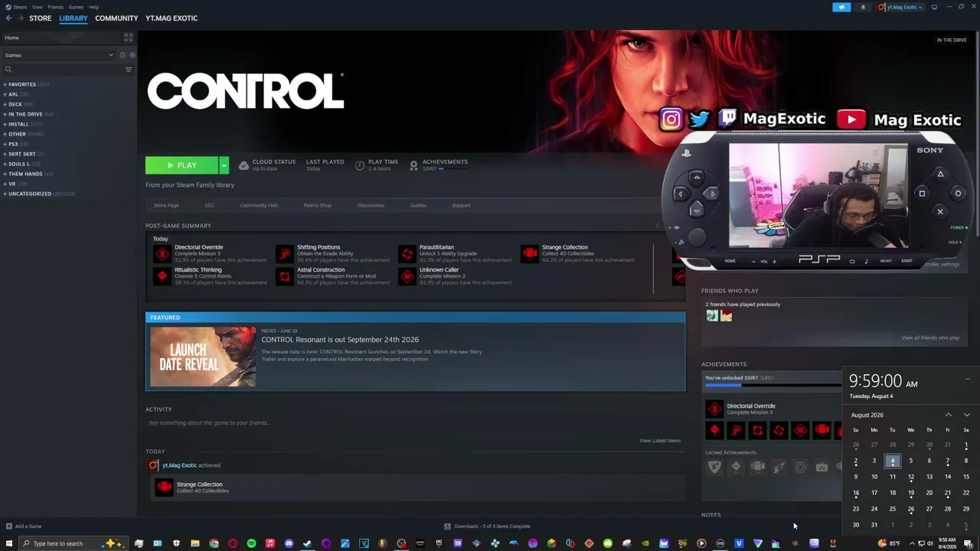Open the YT.MAG EXOTIC profile tab
This screenshot has width=980, height=551.
tap(171, 18)
